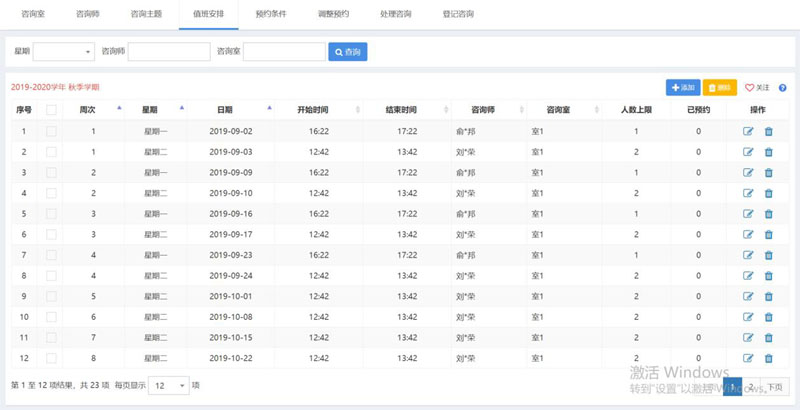This screenshot has height=410, width=800.
Task: Open the blue help question-mark icon
Action: pyautogui.click(x=782, y=88)
